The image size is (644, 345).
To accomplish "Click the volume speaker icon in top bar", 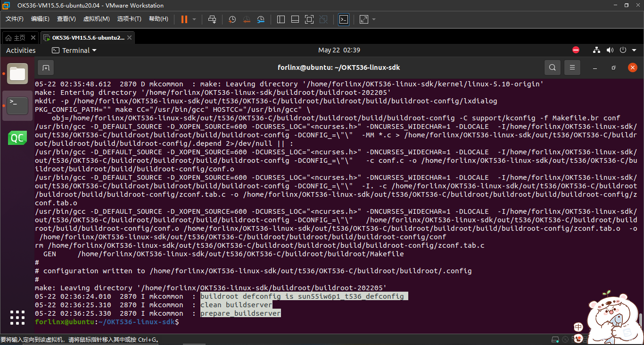I will tap(610, 50).
